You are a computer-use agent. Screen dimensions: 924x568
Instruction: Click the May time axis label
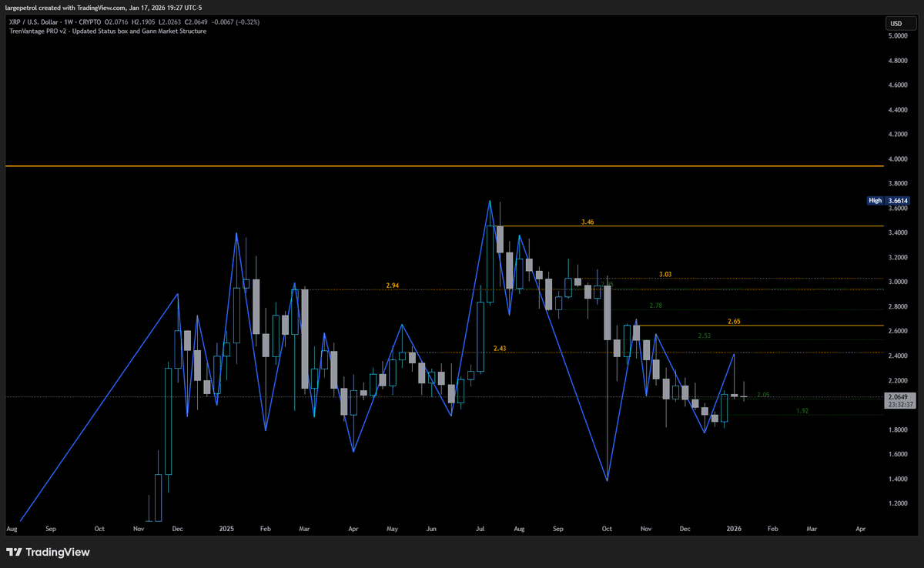tap(392, 530)
